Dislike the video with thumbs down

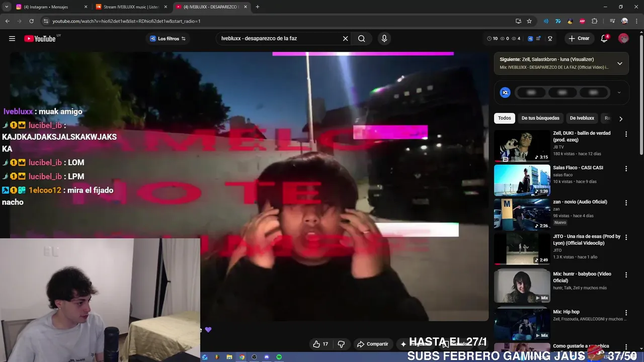(341, 344)
